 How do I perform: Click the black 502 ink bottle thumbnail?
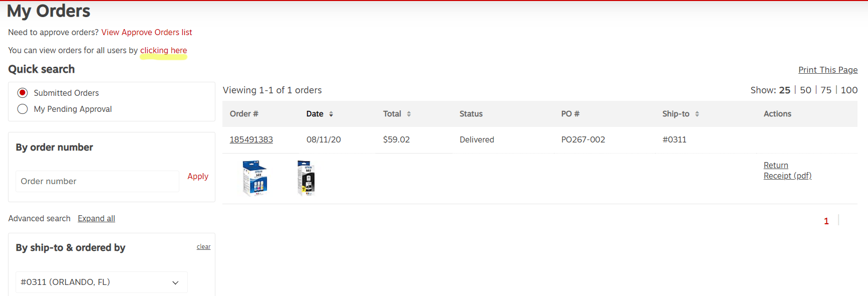pos(306,178)
